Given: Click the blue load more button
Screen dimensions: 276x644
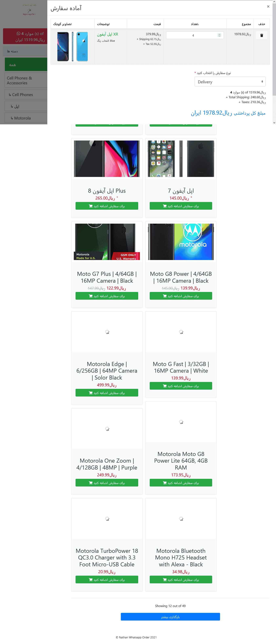Looking at the screenshot, I should [170, 617].
